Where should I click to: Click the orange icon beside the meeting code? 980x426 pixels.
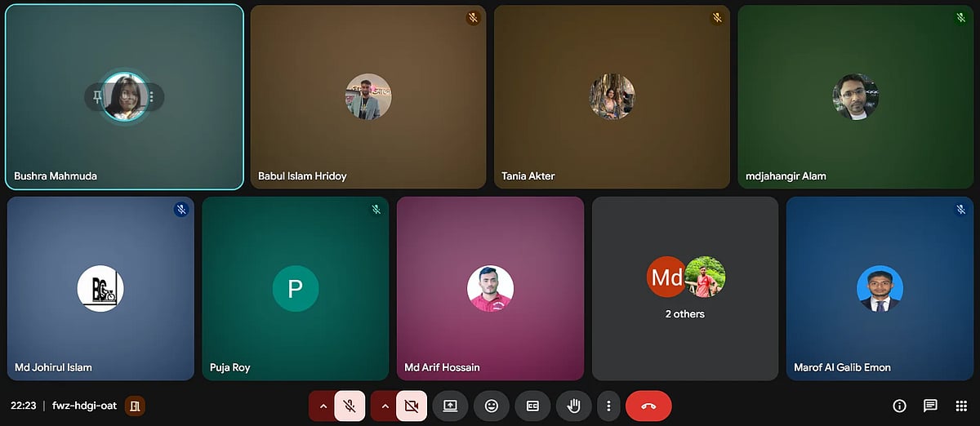[x=135, y=406]
